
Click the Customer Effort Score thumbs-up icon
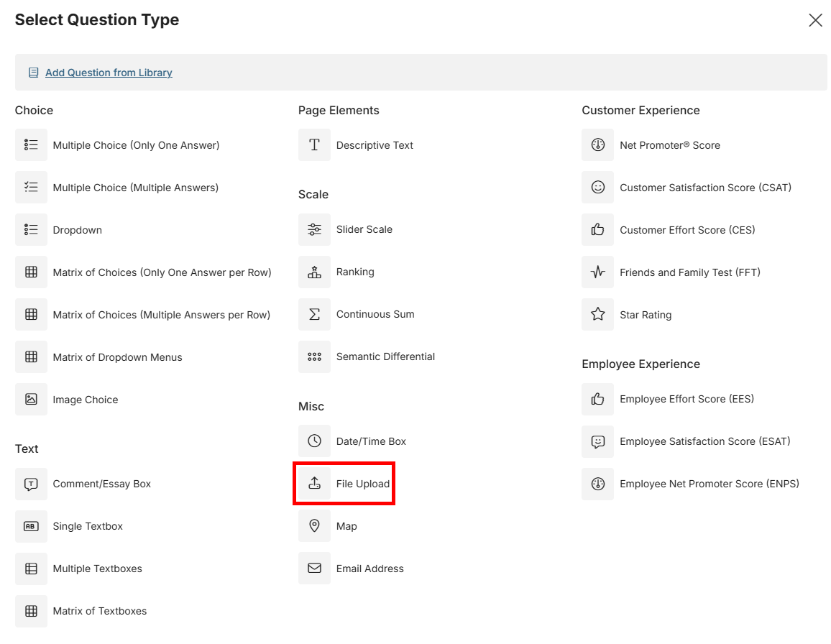click(x=598, y=229)
